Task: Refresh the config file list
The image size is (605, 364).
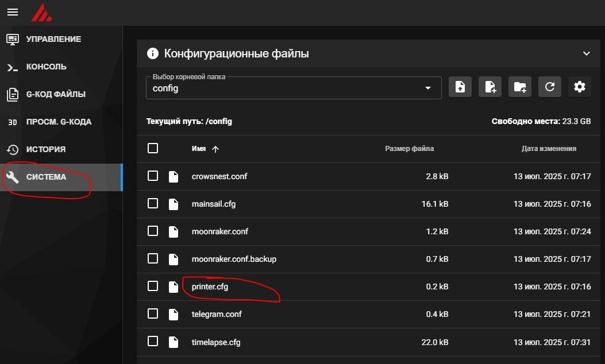Action: tap(549, 87)
